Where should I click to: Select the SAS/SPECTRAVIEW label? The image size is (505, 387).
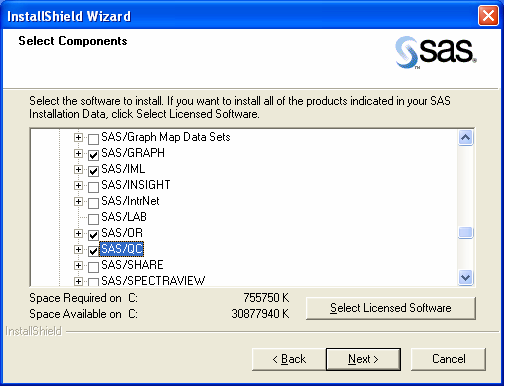click(153, 281)
